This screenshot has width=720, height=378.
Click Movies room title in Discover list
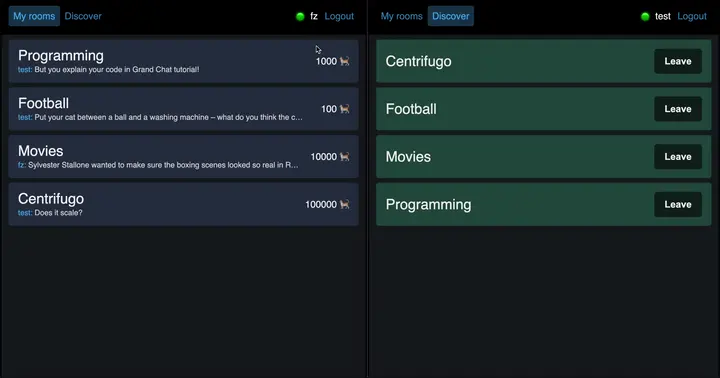(408, 157)
